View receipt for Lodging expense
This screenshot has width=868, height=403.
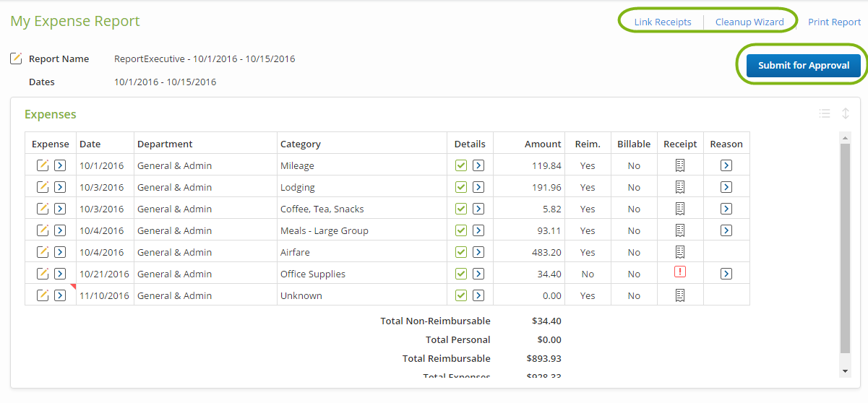(680, 187)
